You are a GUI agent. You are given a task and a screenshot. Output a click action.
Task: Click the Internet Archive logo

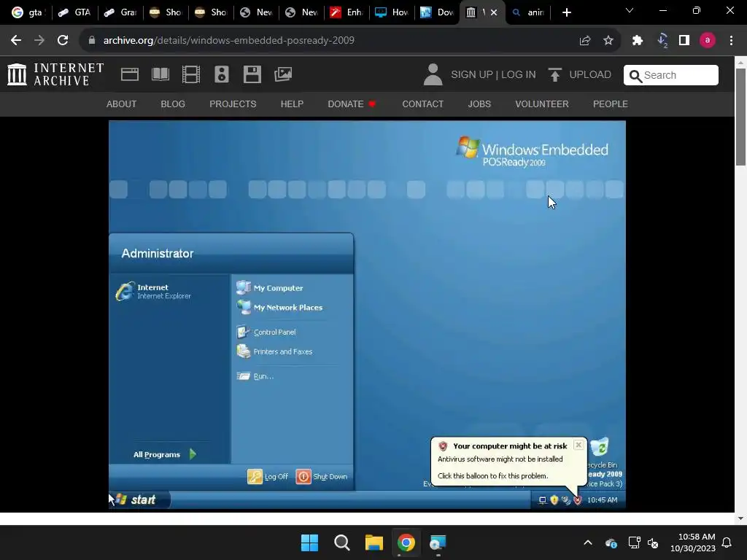click(55, 75)
